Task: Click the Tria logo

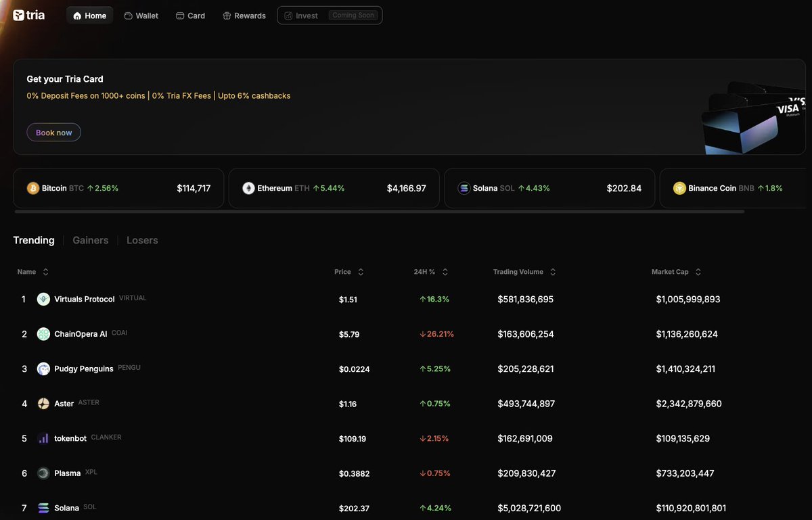Action: 28,14
